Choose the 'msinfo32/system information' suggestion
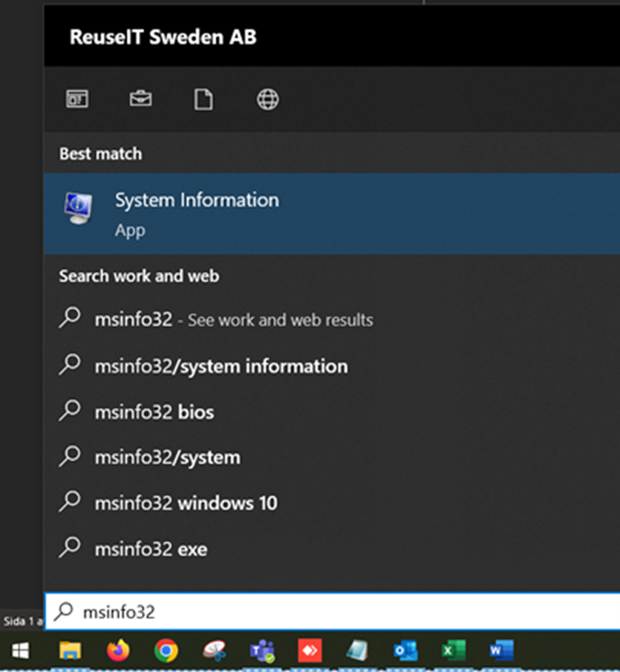Image resolution: width=620 pixels, height=672 pixels. (x=220, y=366)
